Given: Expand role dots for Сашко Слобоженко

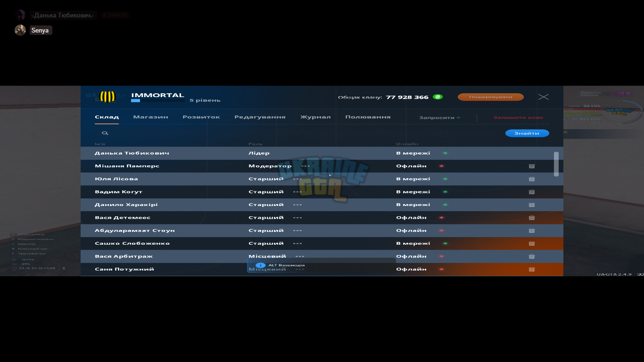Looking at the screenshot, I should pyautogui.click(x=297, y=244).
